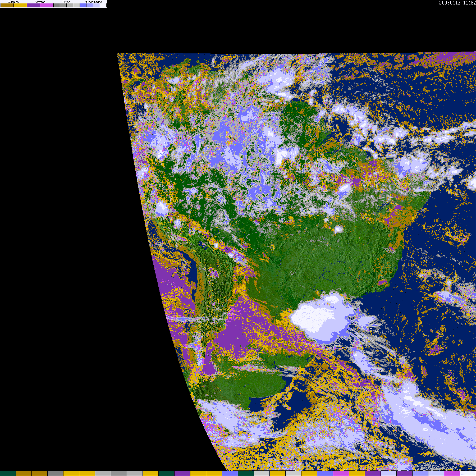
Task: Select the dark brown Cúmulos legend swatch
Action: pos(7,5)
